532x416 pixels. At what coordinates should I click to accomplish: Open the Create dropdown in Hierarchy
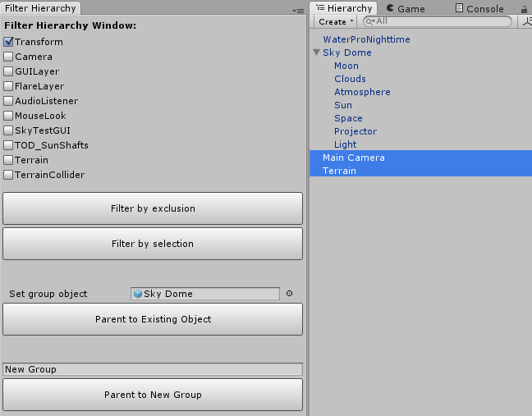(336, 21)
